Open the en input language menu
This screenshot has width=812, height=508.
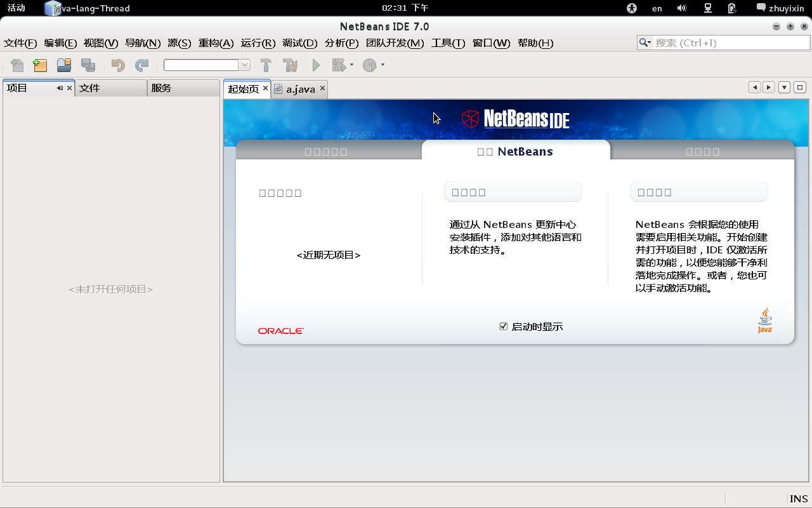pos(657,8)
